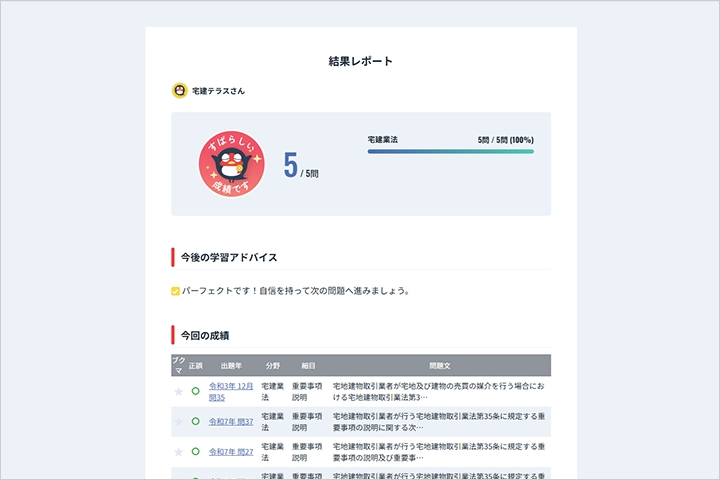Open the 令和7年 問37 question link
The height and width of the screenshot is (480, 720).
point(231,422)
